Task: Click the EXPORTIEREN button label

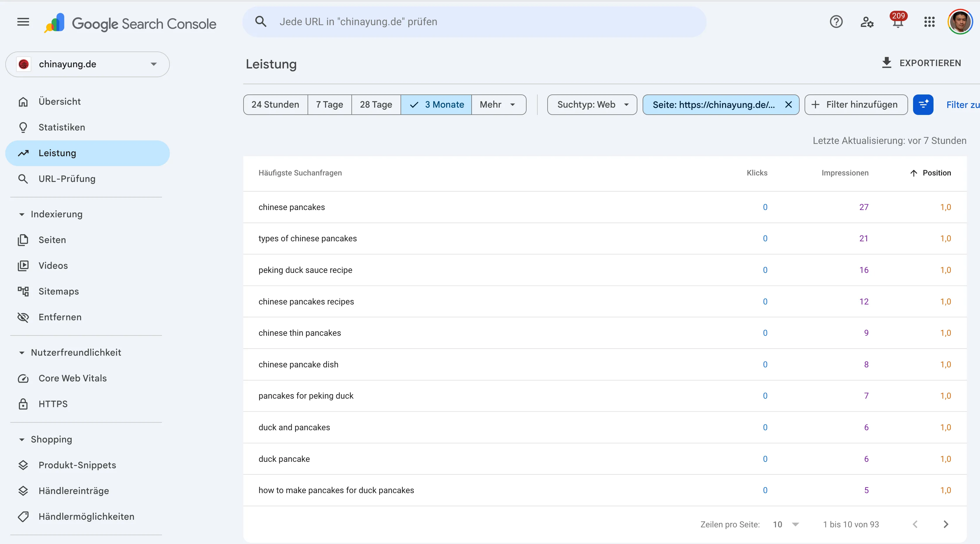Action: click(x=930, y=63)
